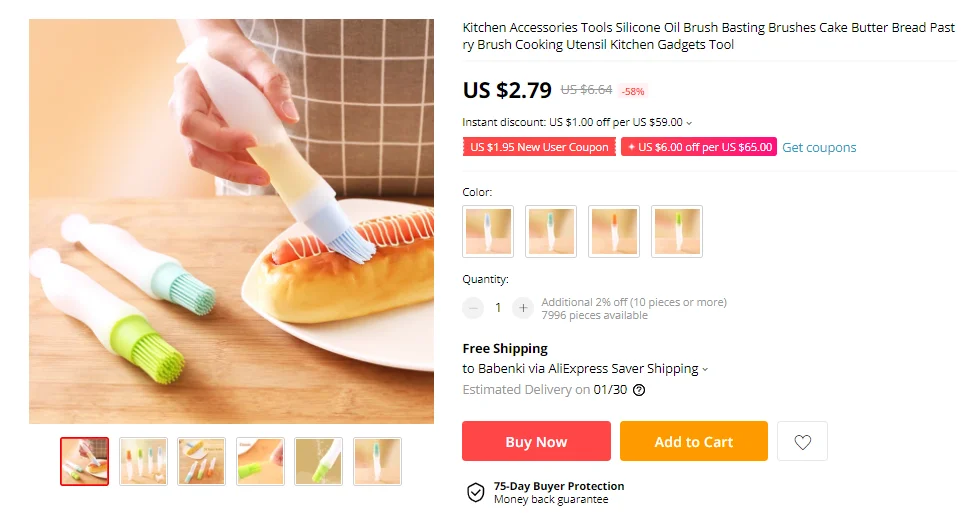Screen dimensions: 964x514
Task: Click Add to Cart
Action: tap(693, 442)
